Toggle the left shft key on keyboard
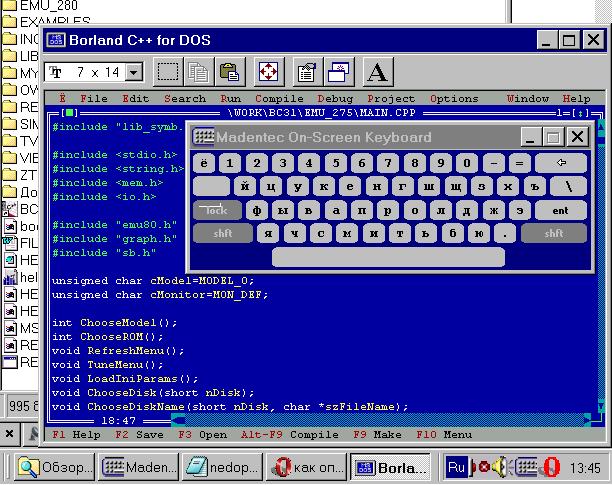 point(222,233)
